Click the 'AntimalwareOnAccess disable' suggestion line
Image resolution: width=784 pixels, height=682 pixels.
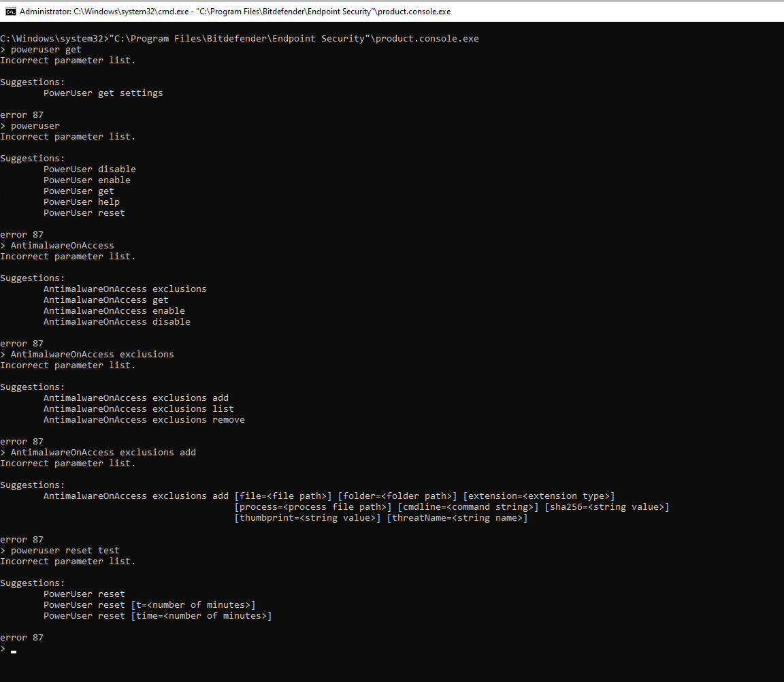coord(116,322)
